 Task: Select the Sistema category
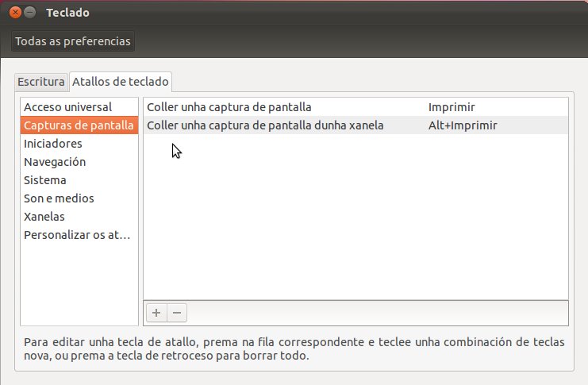pyautogui.click(x=79, y=180)
